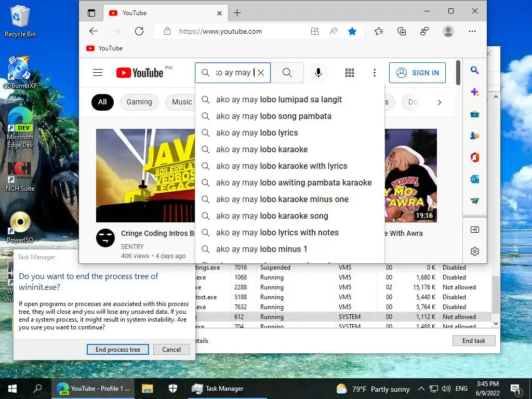
Task: Pick suggestion 'ako ay may lobo minus 1'
Action: (x=289, y=249)
